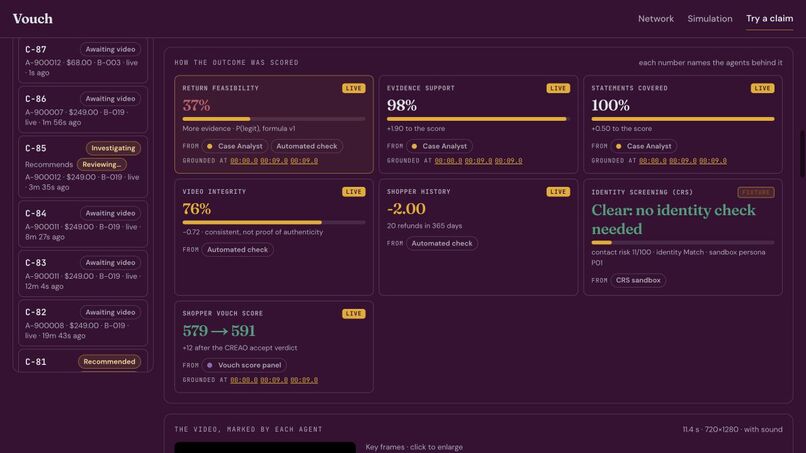This screenshot has width=806, height=453.
Task: Click the Evidence Support 98% progress bar
Action: 478,119
